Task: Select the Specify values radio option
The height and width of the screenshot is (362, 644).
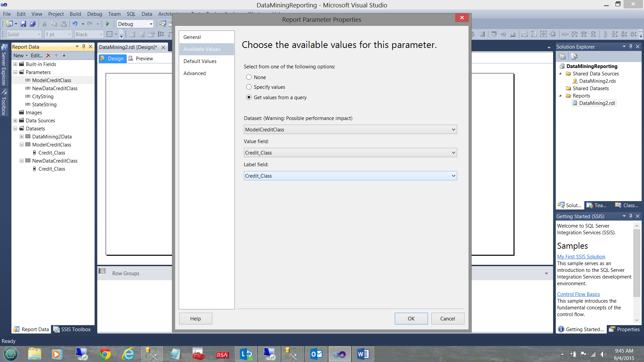Action: click(x=249, y=87)
